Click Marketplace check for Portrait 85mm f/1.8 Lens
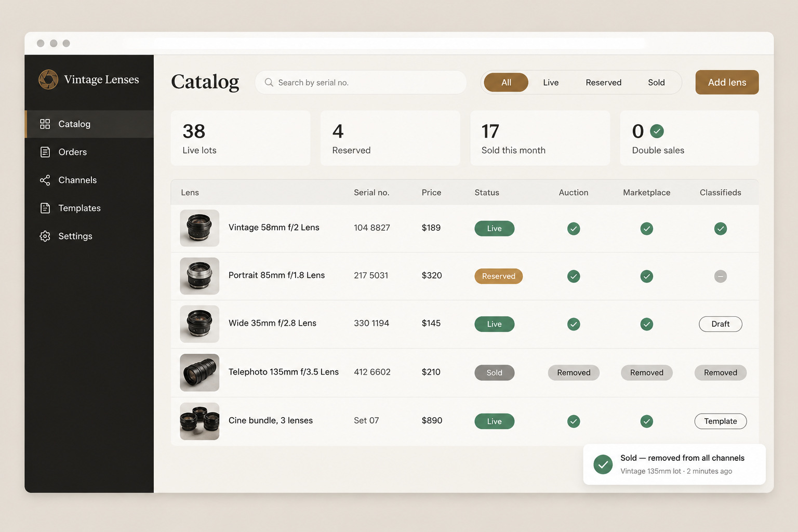The image size is (798, 532). [647, 276]
